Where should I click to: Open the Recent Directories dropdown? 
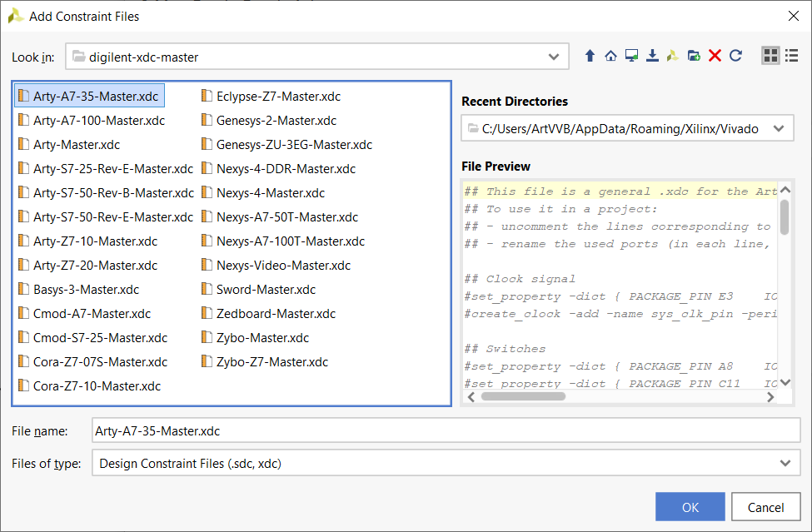pyautogui.click(x=779, y=128)
